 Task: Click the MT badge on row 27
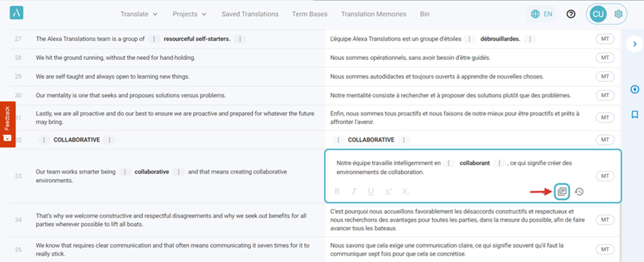tap(605, 39)
